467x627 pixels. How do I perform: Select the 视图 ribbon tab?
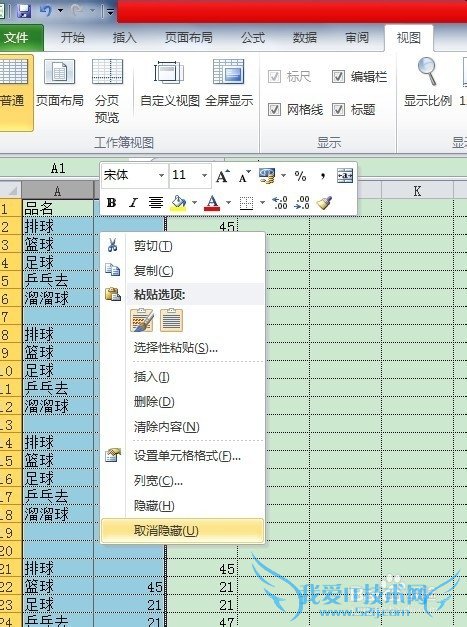coord(408,38)
